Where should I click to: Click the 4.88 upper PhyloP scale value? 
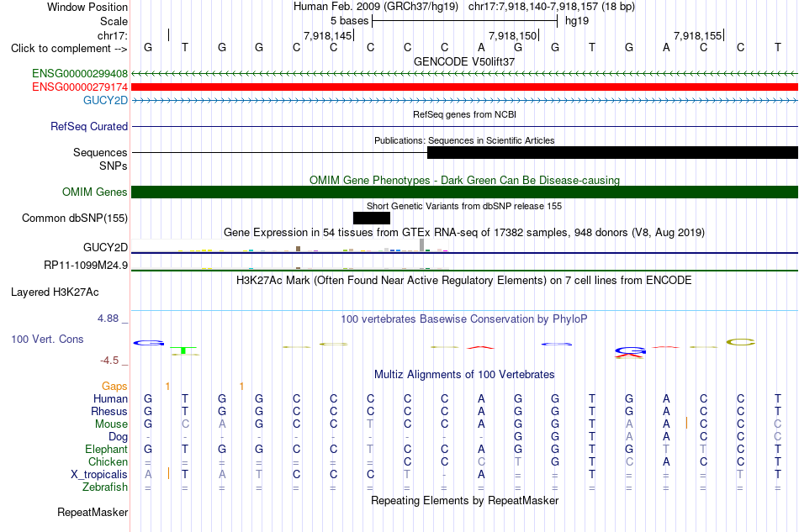pos(108,319)
